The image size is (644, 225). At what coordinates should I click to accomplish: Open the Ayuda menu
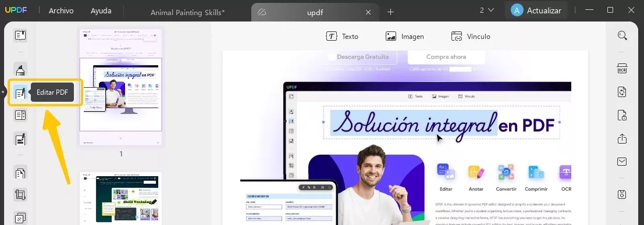pos(101,11)
